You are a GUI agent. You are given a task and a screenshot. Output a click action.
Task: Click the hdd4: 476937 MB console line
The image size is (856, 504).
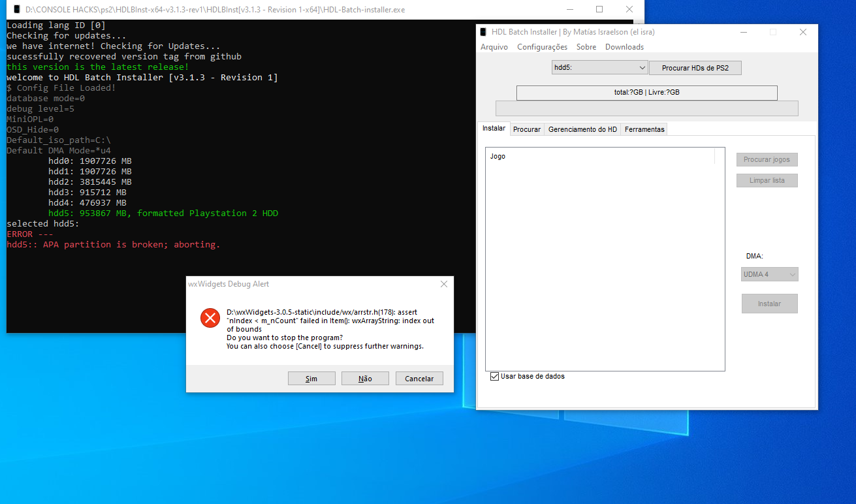[x=87, y=203]
